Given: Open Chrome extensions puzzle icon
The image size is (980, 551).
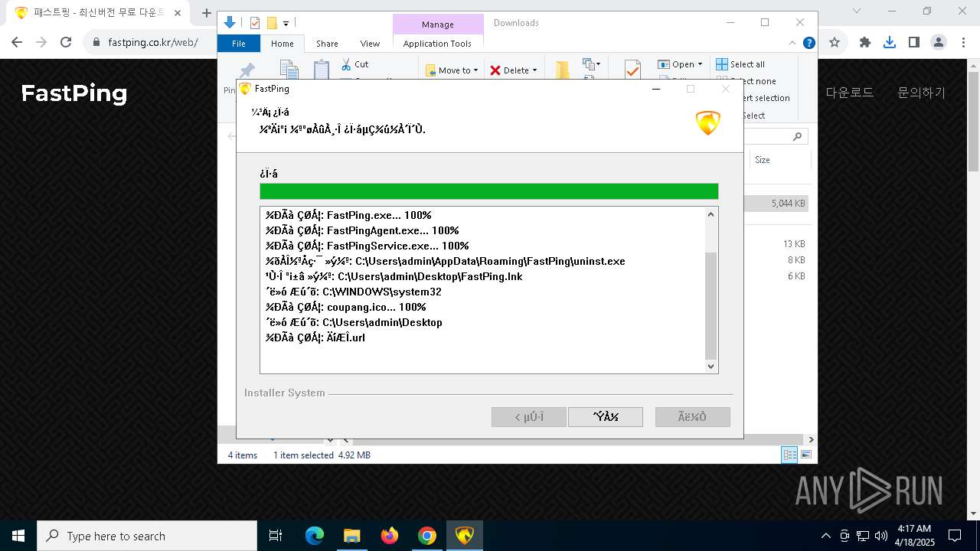Looking at the screenshot, I should [865, 42].
